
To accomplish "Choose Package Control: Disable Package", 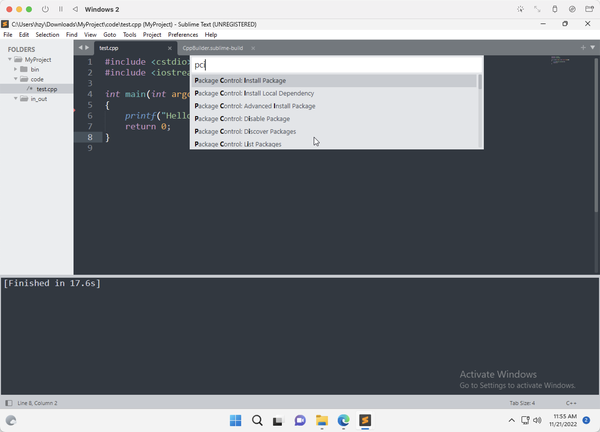I will click(334, 119).
